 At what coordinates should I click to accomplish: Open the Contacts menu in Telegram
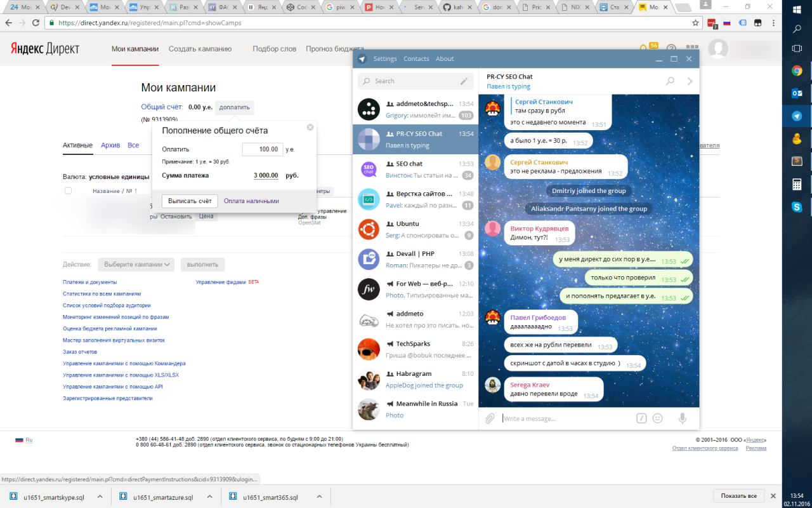click(416, 59)
